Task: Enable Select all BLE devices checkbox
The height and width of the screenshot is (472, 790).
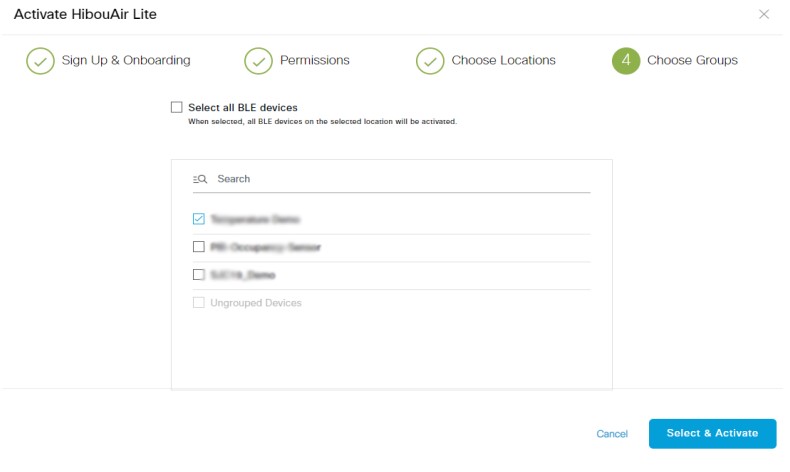Action: [x=176, y=107]
